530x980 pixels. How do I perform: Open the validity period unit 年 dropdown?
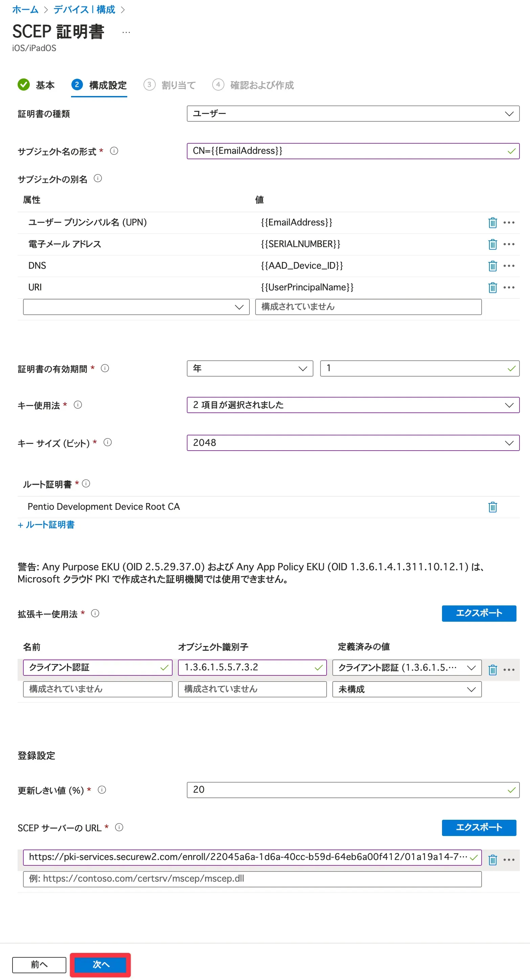coord(250,368)
